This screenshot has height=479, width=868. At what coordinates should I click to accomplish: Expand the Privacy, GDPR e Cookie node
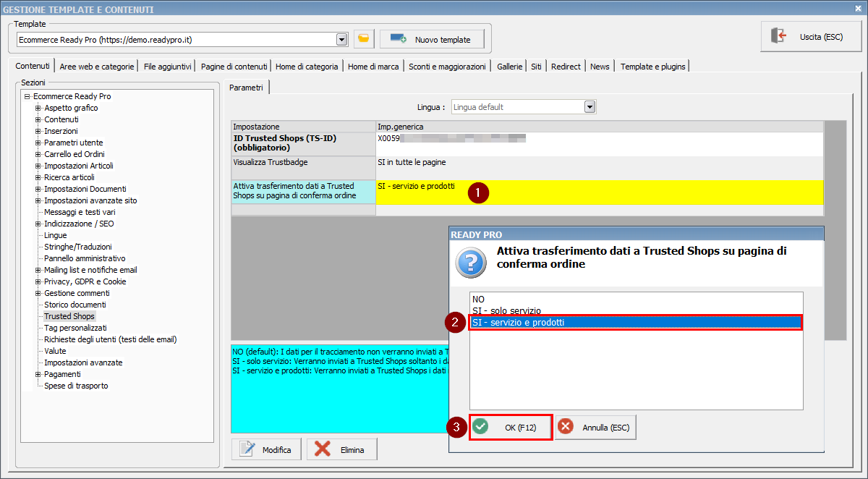click(x=38, y=281)
